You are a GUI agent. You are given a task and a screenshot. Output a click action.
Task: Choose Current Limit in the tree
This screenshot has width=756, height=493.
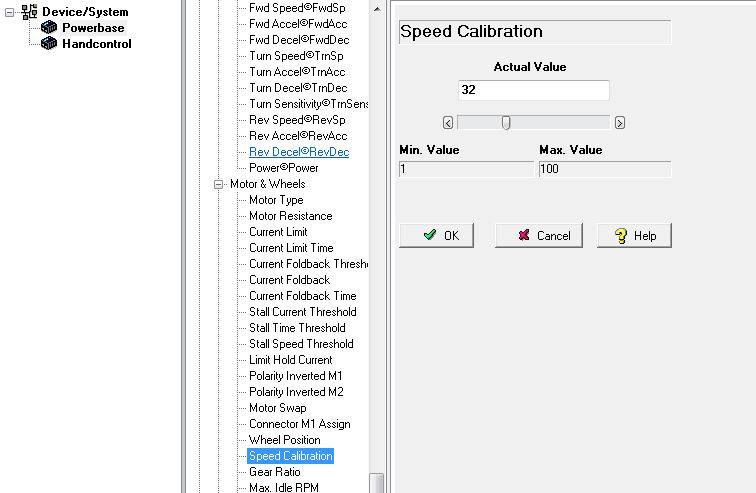click(x=278, y=232)
